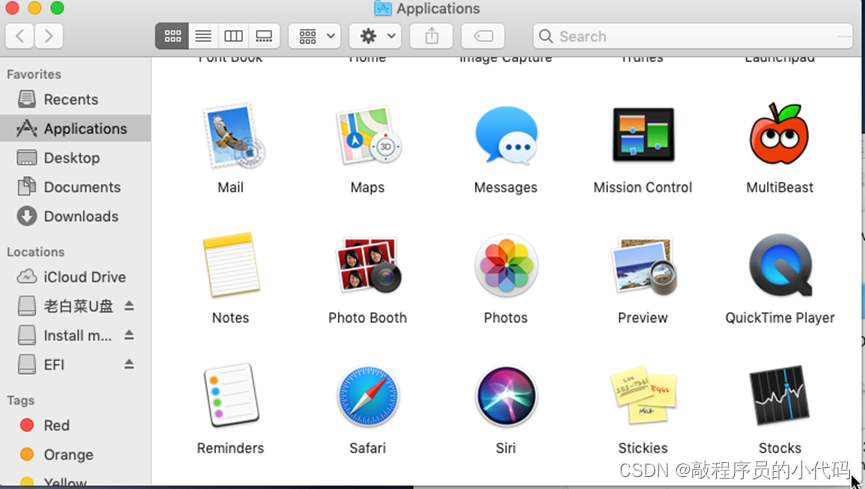Select the Mission Control app icon
This screenshot has width=865, height=489.
pos(643,135)
